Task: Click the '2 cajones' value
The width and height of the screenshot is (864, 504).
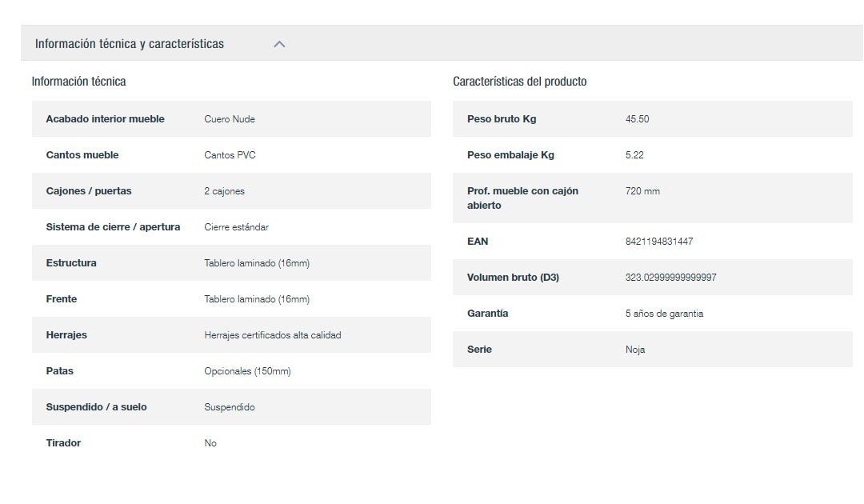Action: point(224,191)
